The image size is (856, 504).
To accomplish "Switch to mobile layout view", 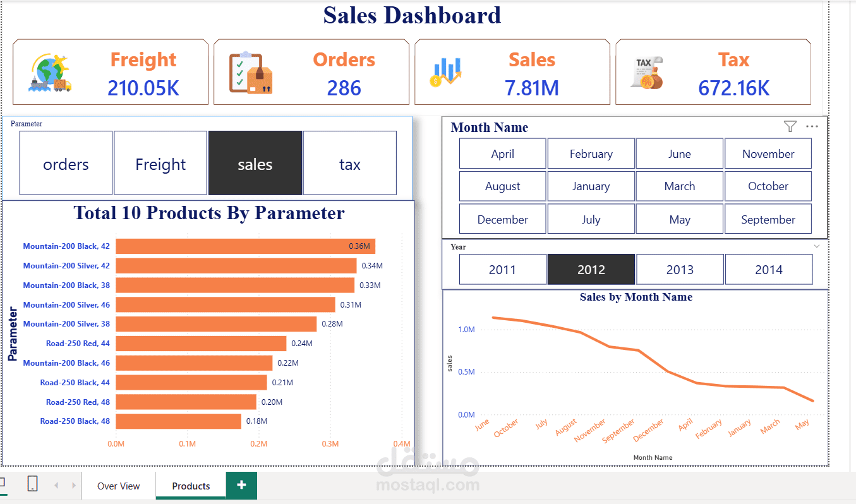I will pos(33,483).
